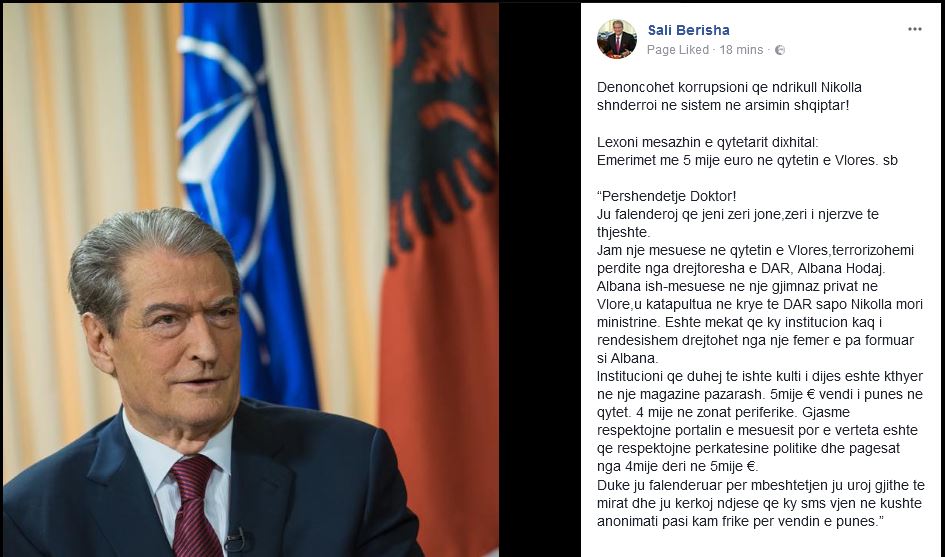Click the Page Liked label
Screen dimensions: 945x557
[677, 50]
